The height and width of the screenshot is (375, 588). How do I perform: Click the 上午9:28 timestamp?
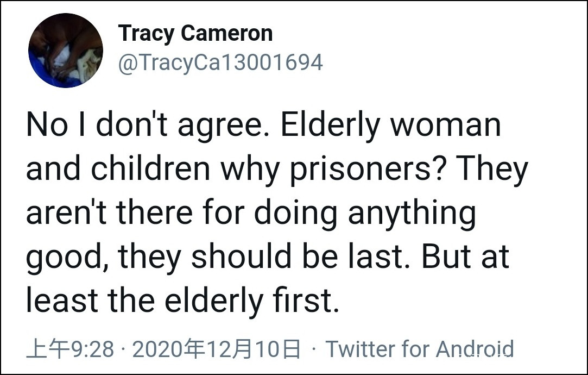[x=70, y=348]
